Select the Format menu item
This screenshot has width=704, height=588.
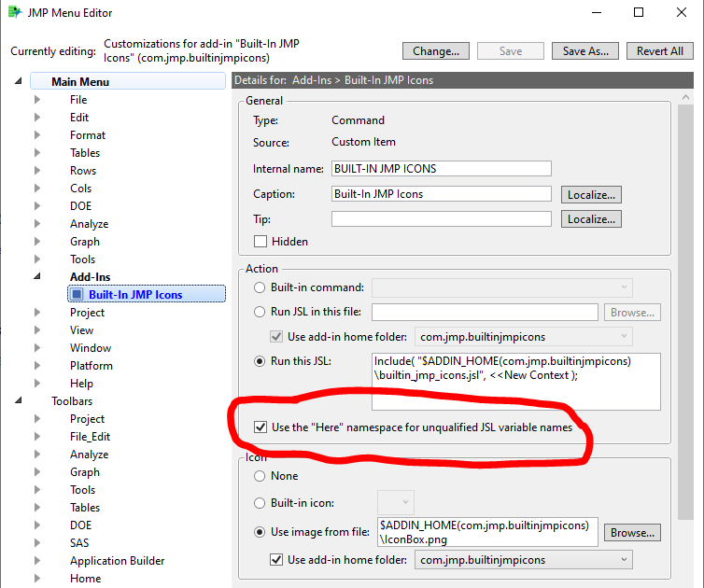88,135
